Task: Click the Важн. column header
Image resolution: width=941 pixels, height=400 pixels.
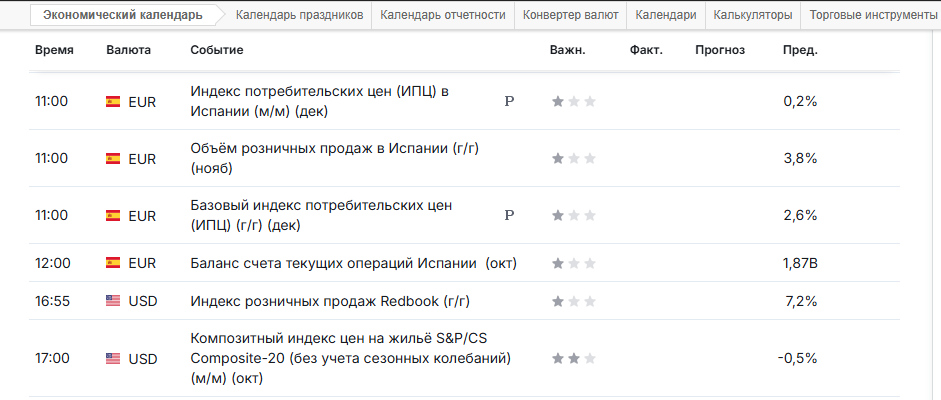Action: point(567,50)
